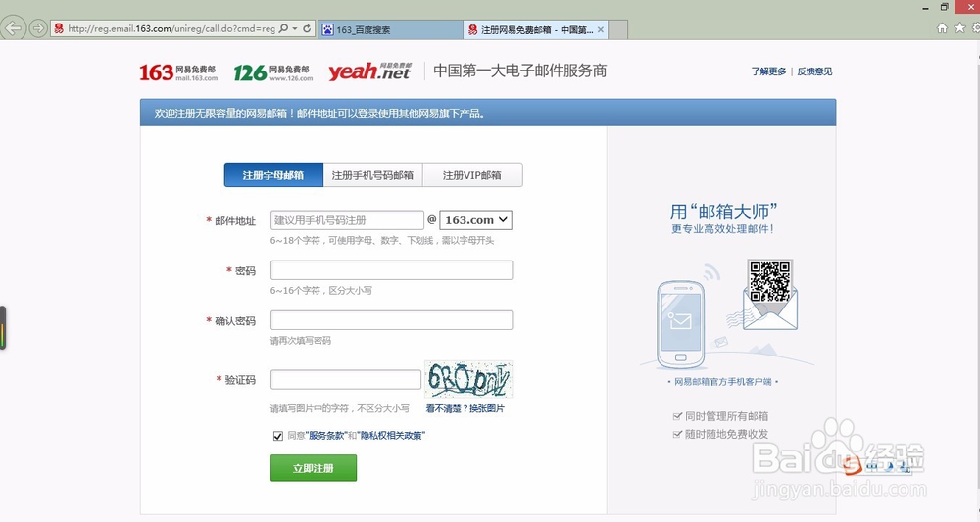
Task: Click the 126 网易免费邮 logo
Action: click(273, 72)
